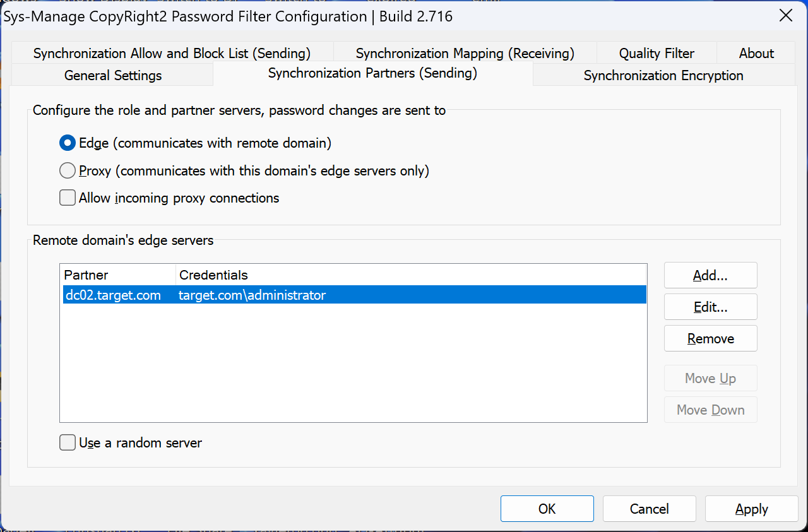This screenshot has width=808, height=532.
Task: Open the General Settings tab
Action: [113, 76]
